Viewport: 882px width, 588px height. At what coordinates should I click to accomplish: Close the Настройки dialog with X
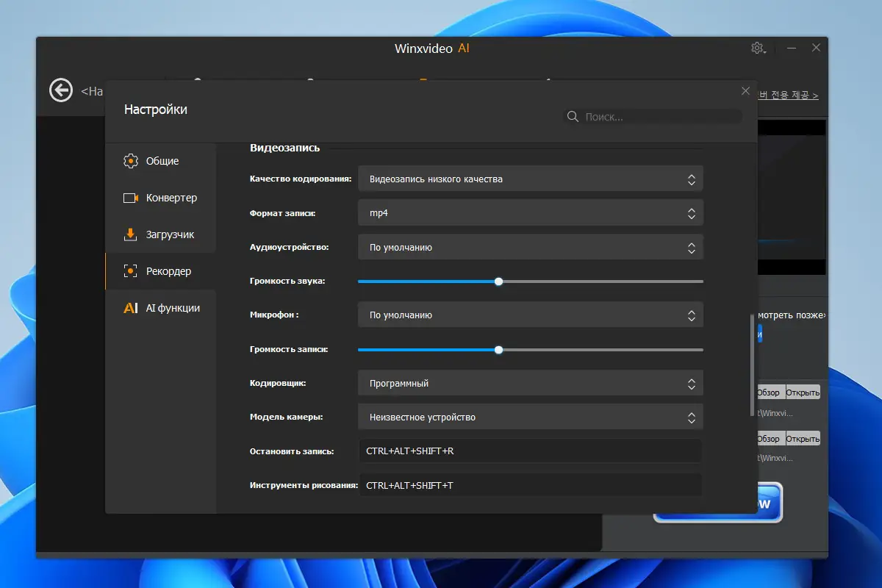[745, 91]
